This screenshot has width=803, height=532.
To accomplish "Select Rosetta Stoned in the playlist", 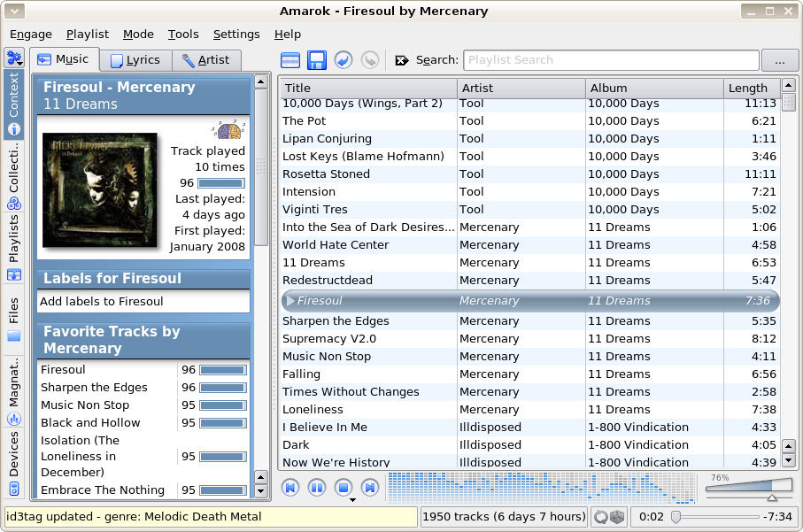I will click(530, 174).
